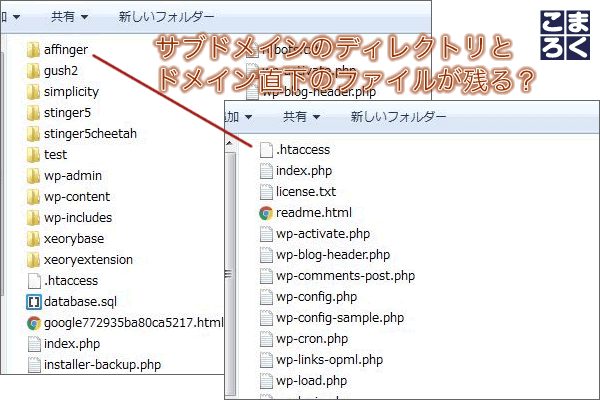
Task: Click file icon of wp-comments-post.php
Action: click(266, 276)
